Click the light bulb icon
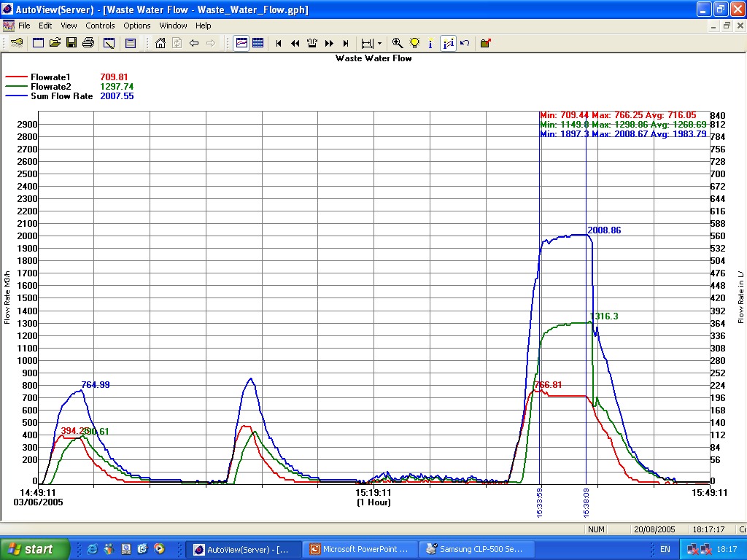Image resolution: width=747 pixels, height=560 pixels. tap(414, 43)
